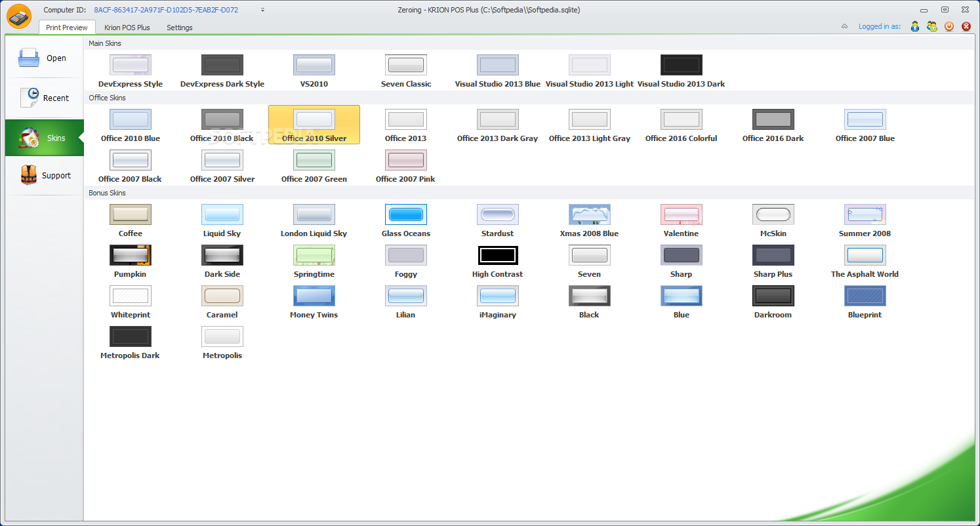
Task: Open the Settings tab
Action: [180, 28]
